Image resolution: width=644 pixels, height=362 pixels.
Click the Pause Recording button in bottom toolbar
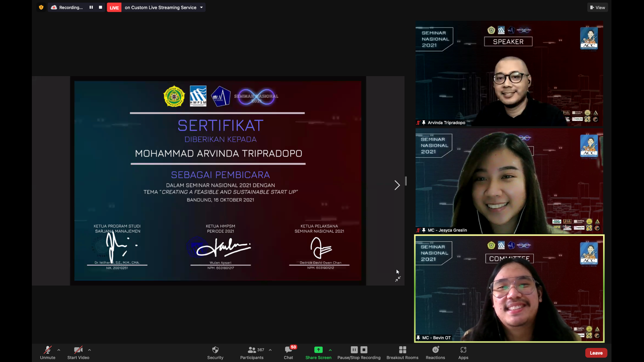pos(354,350)
